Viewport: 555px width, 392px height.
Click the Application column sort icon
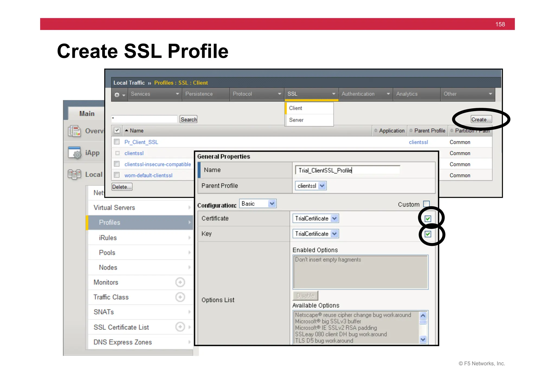pos(376,131)
